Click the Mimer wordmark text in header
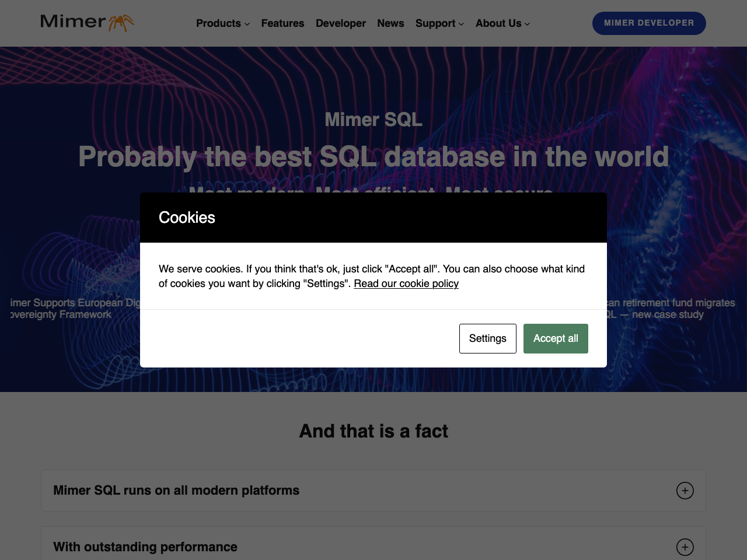Screen dimensions: 747x560 [x=73, y=22]
